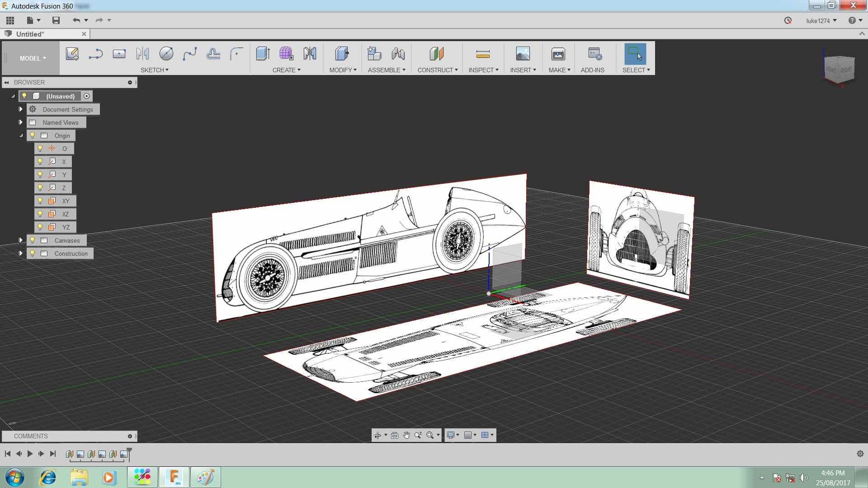Toggle visibility of the X axis
This screenshot has height=488, width=868.
coord(40,162)
